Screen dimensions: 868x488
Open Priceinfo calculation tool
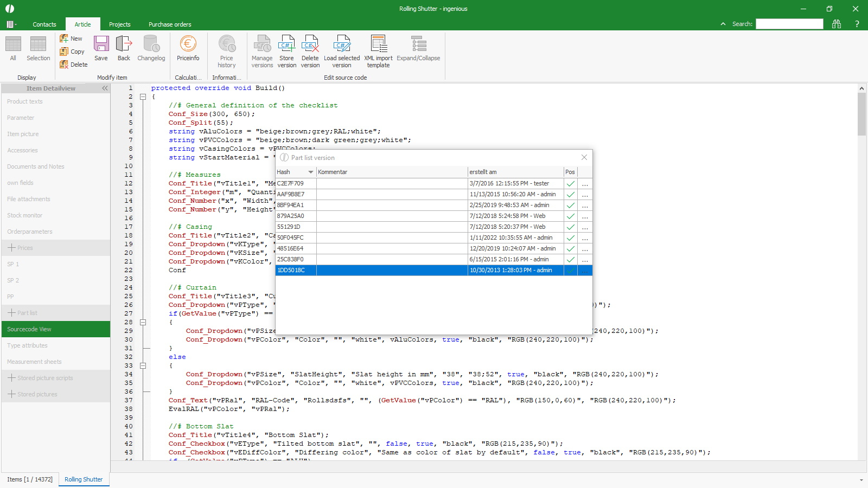click(x=188, y=49)
